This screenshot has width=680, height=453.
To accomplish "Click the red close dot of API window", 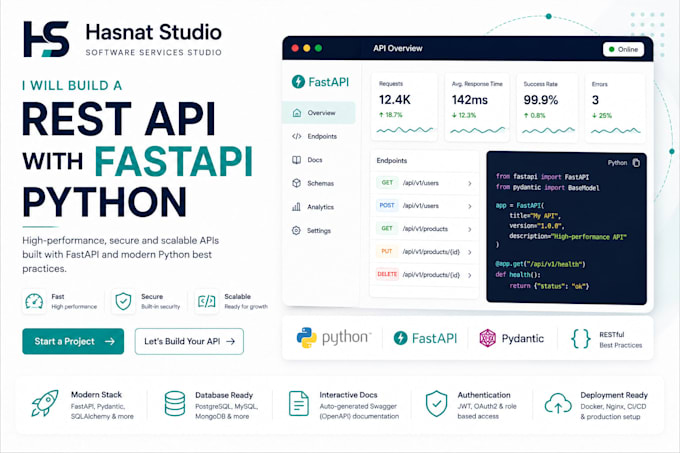I will coord(295,48).
